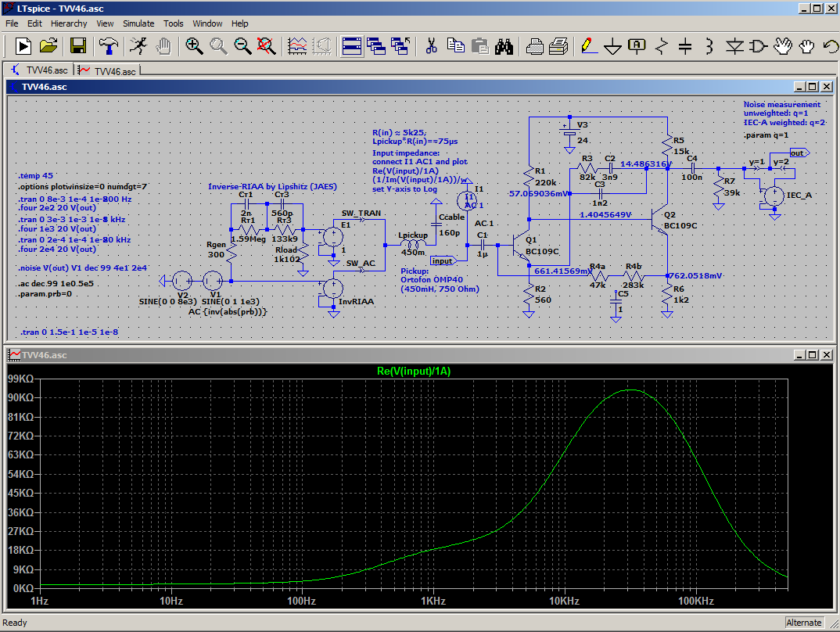Select the Capacitor tool in the toolbar
The height and width of the screenshot is (632, 840).
point(685,46)
